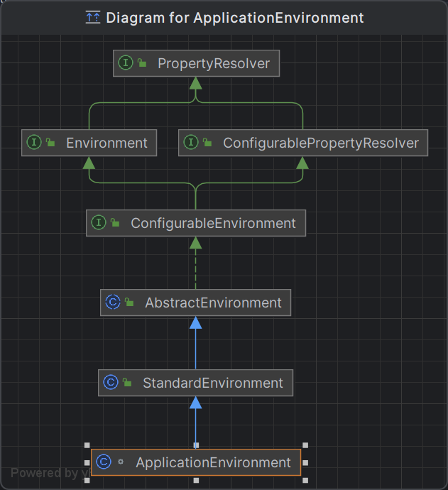Screen dimensions: 448x490
Task: Click the interface icon on Environment node
Action: [34, 143]
